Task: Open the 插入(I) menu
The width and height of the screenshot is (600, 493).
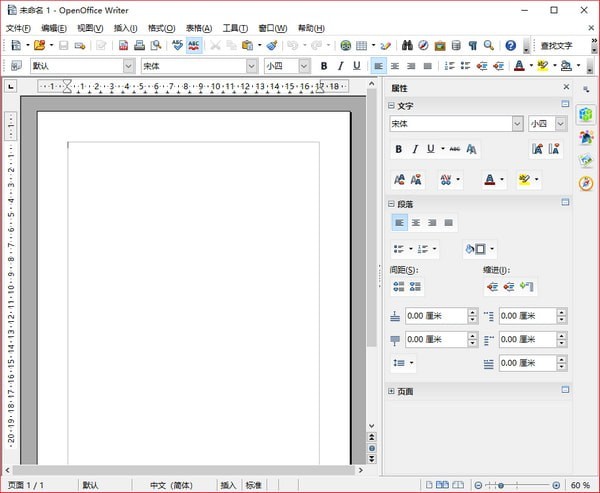Action: coord(125,28)
